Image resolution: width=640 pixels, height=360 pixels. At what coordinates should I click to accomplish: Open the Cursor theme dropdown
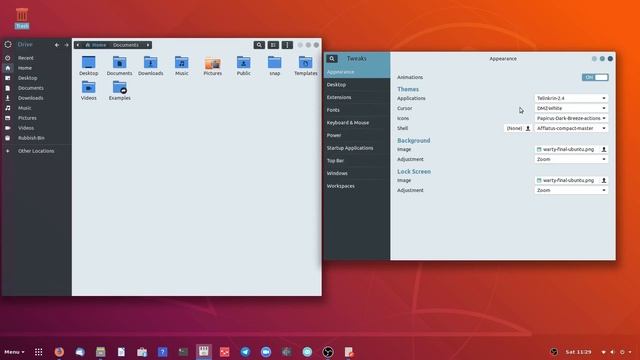click(x=571, y=108)
